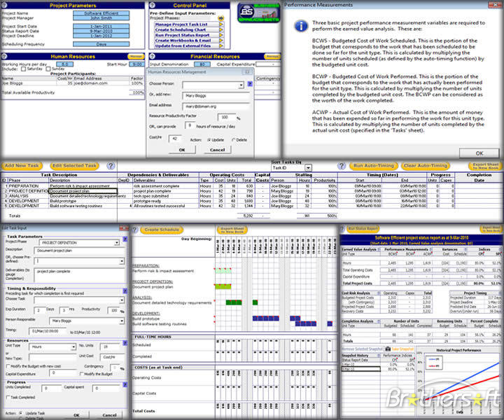
Task: Click the Email address input field
Action: pos(216,106)
